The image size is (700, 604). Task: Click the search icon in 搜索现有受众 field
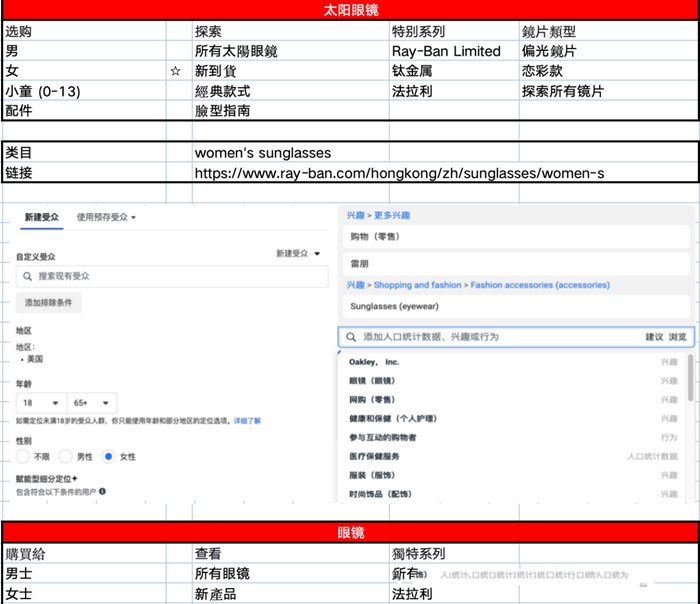27,276
